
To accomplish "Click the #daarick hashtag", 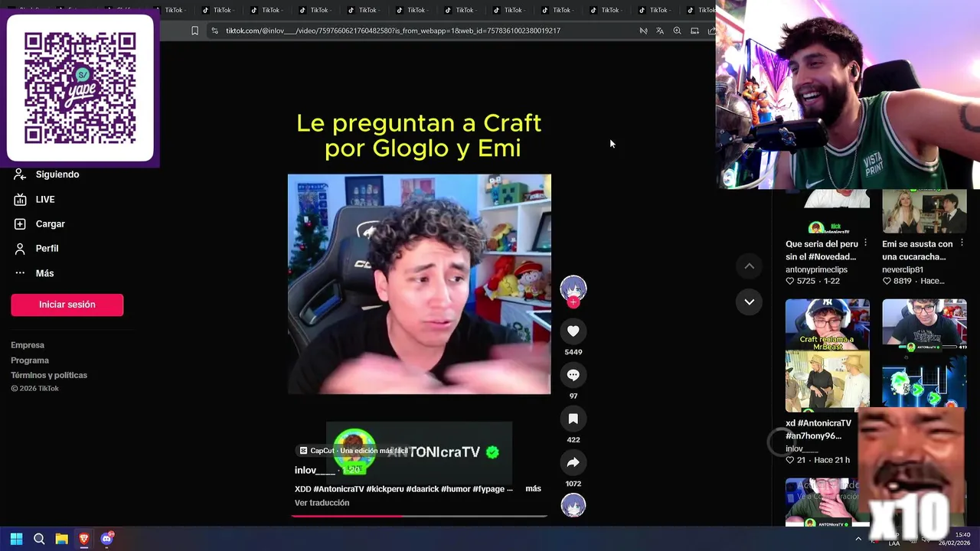I will [x=423, y=488].
